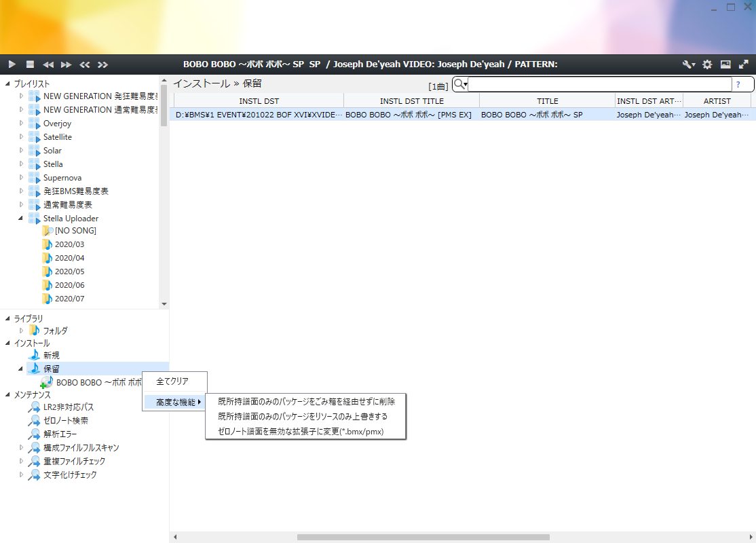Sort by the INSTL DST column header
This screenshot has height=543, width=756.
[x=259, y=100]
